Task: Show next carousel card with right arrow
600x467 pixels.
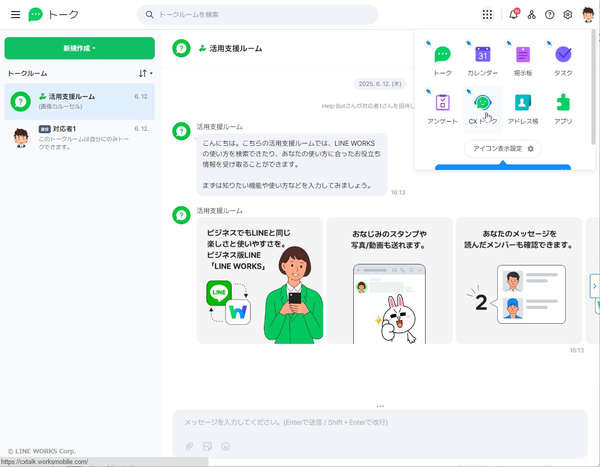Action: (594, 286)
